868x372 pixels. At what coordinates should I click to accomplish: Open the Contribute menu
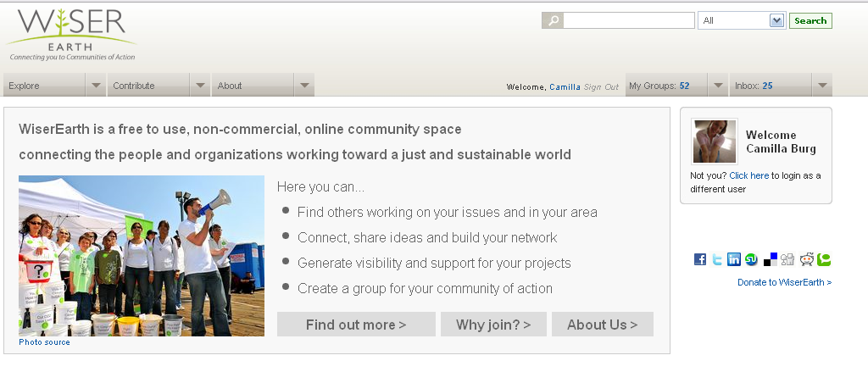(x=148, y=86)
